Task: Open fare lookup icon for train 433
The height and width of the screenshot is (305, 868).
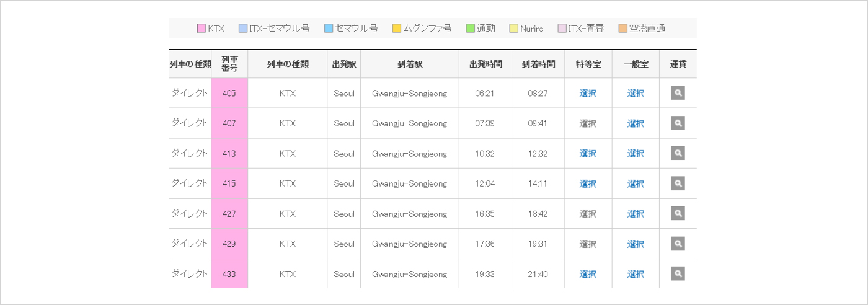Action: pyautogui.click(x=678, y=273)
